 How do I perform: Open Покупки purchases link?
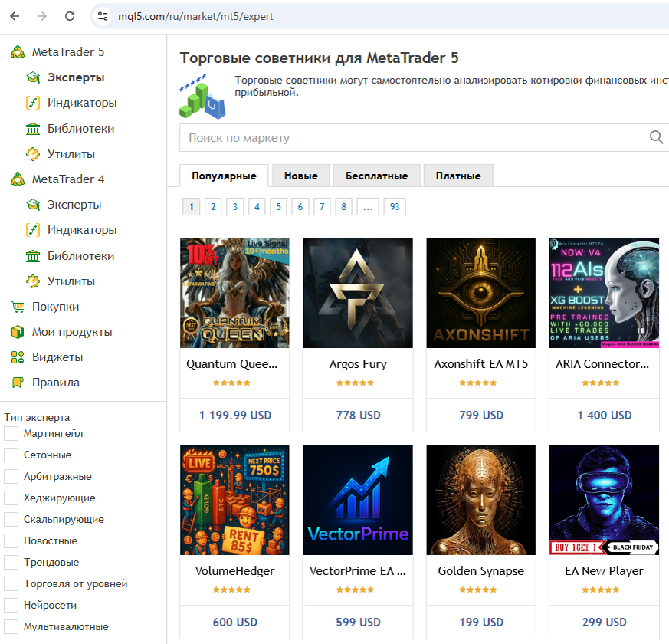click(x=55, y=307)
